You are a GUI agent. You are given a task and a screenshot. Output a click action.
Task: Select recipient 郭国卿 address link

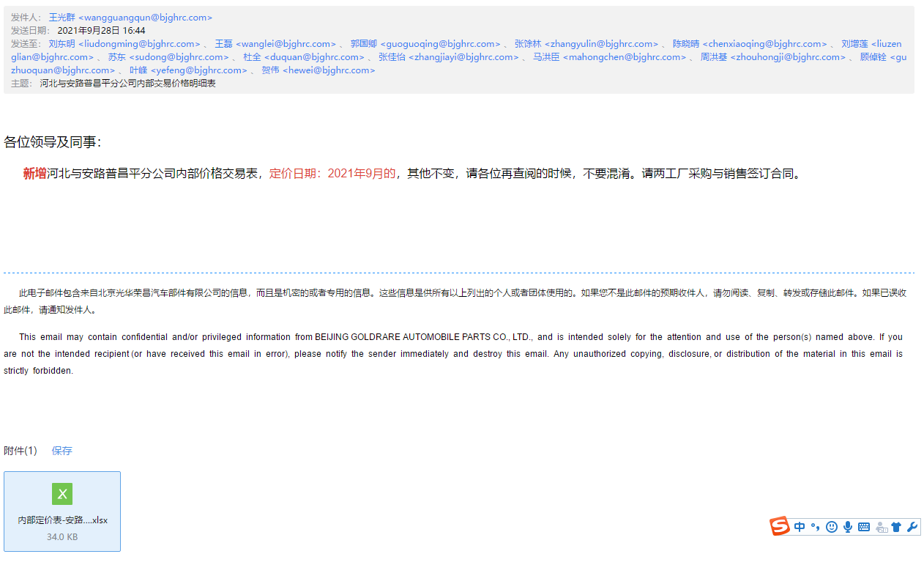click(x=425, y=44)
